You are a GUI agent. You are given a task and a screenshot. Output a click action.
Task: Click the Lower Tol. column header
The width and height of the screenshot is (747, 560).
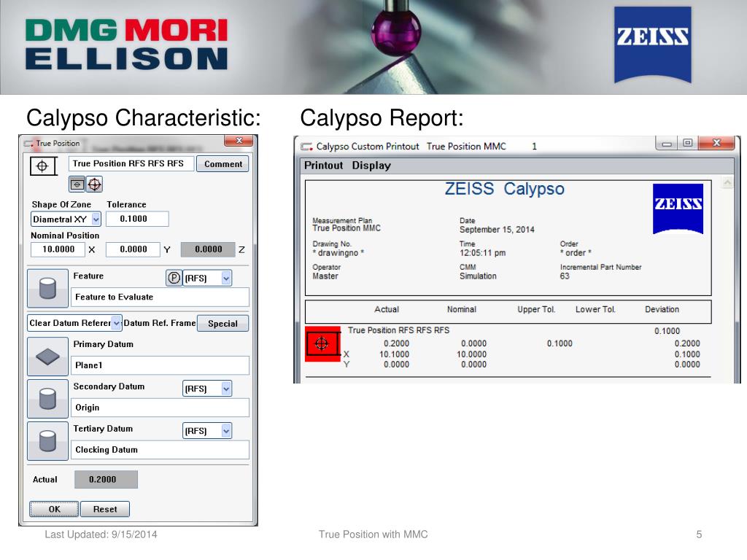(595, 309)
